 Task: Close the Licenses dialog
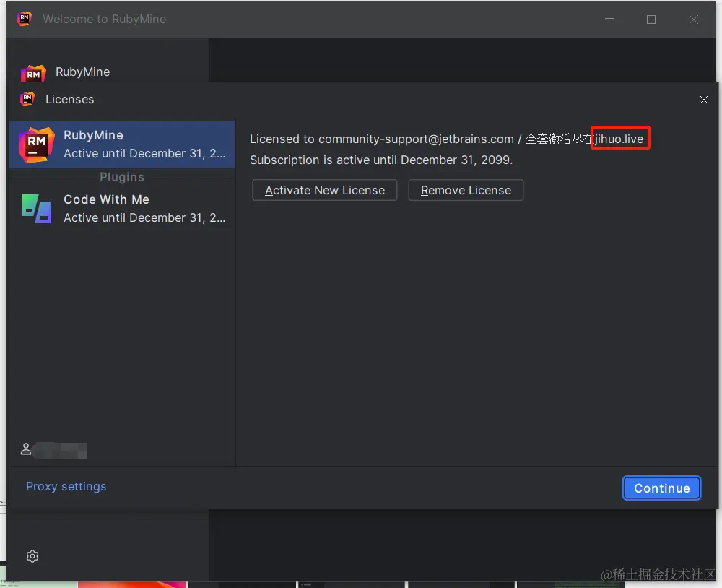tap(703, 100)
